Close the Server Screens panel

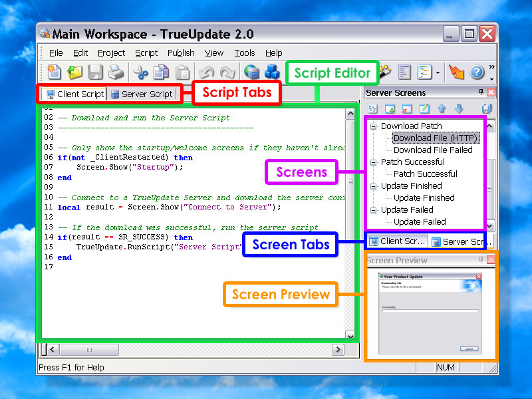pos(491,92)
